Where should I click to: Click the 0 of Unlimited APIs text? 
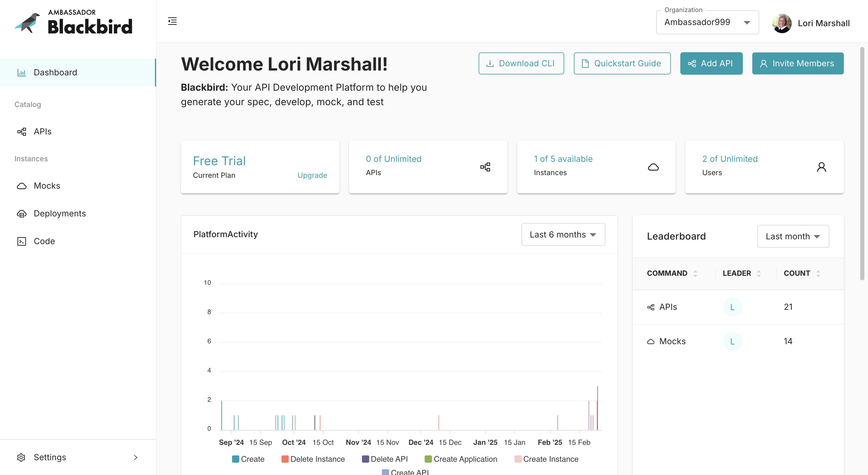pyautogui.click(x=394, y=159)
